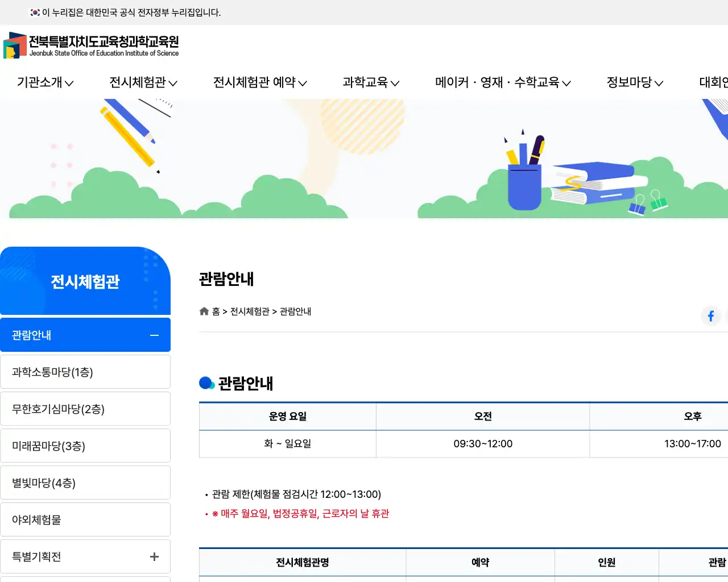This screenshot has width=728, height=582.
Task: Click the home icon in the breadcrumb
Action: [x=204, y=310]
